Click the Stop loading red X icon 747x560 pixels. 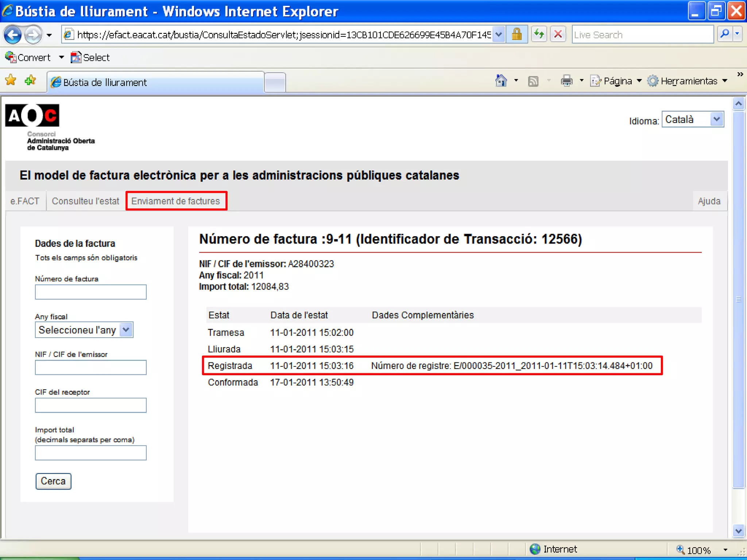click(558, 35)
